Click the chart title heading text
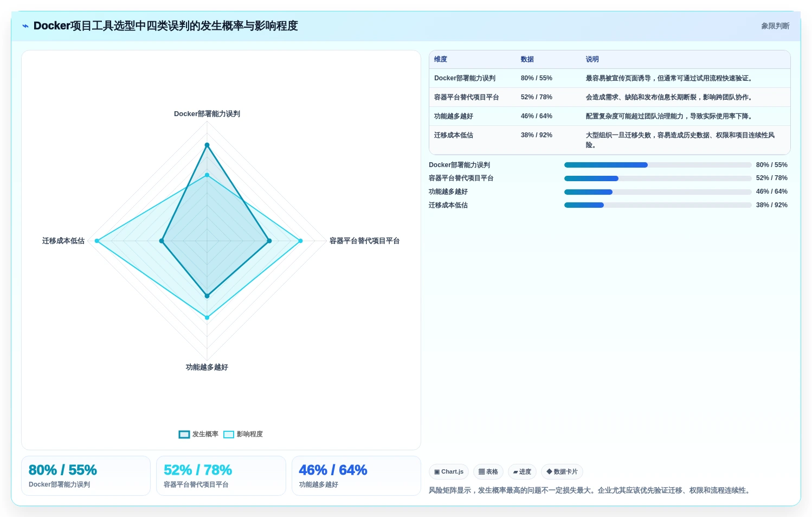 coord(166,26)
